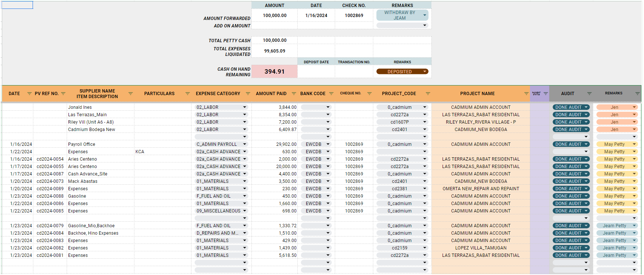Select total expenses liquidated value 99,605.09

point(274,51)
